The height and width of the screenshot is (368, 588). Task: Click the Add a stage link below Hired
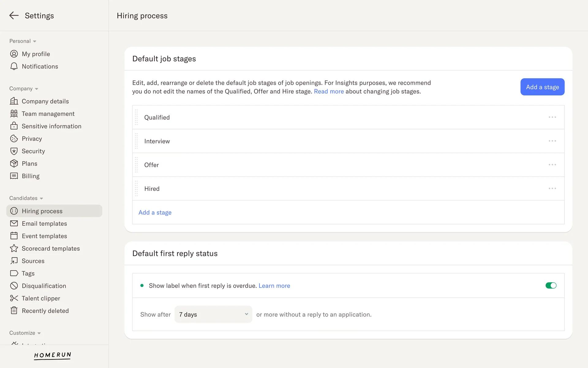click(x=155, y=213)
